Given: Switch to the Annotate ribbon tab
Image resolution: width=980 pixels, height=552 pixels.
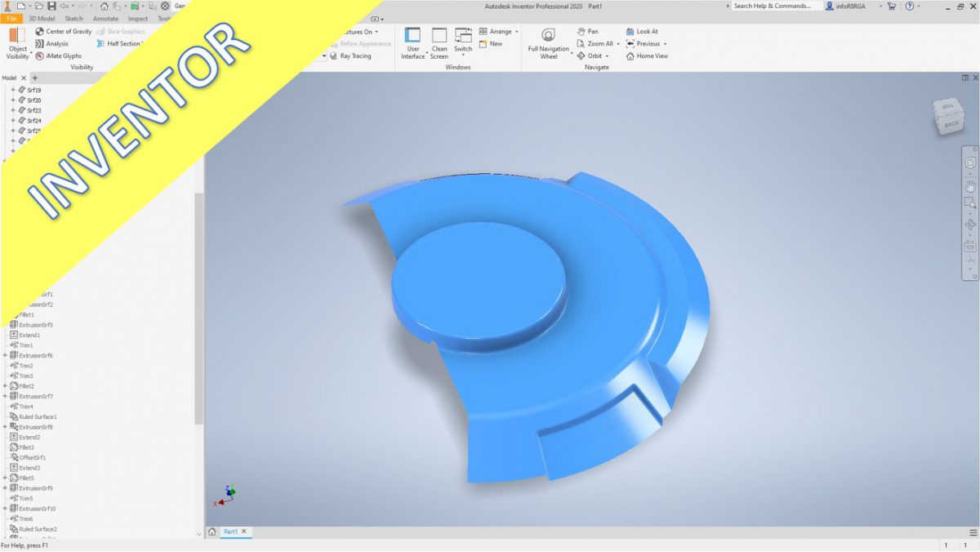Looking at the screenshot, I should coord(105,18).
